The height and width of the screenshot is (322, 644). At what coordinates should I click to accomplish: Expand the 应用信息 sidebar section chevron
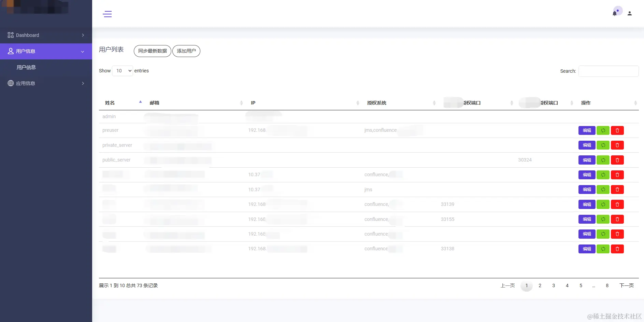[83, 83]
